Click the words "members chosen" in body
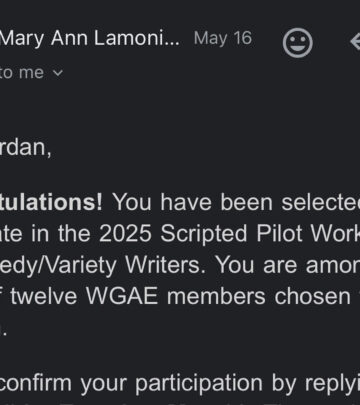The width and height of the screenshot is (360, 405). [258, 296]
